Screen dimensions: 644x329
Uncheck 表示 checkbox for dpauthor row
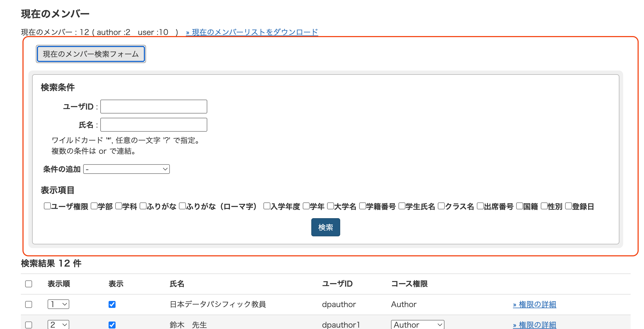coord(112,304)
